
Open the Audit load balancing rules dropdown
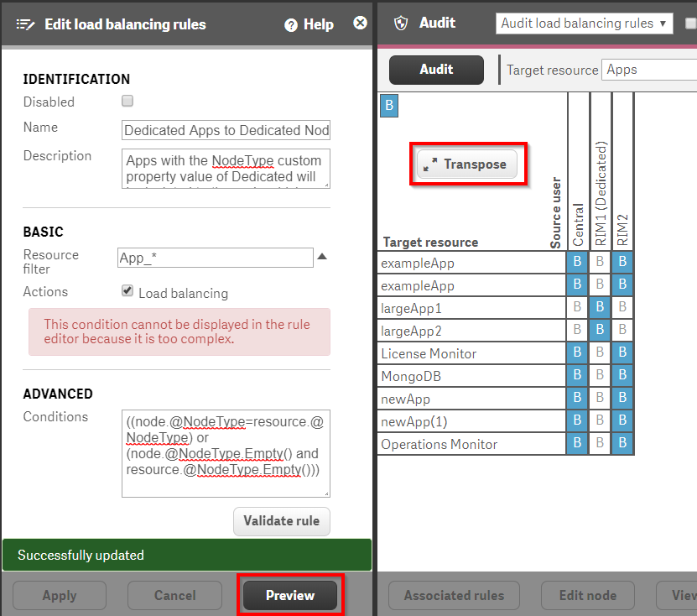pyautogui.click(x=584, y=23)
